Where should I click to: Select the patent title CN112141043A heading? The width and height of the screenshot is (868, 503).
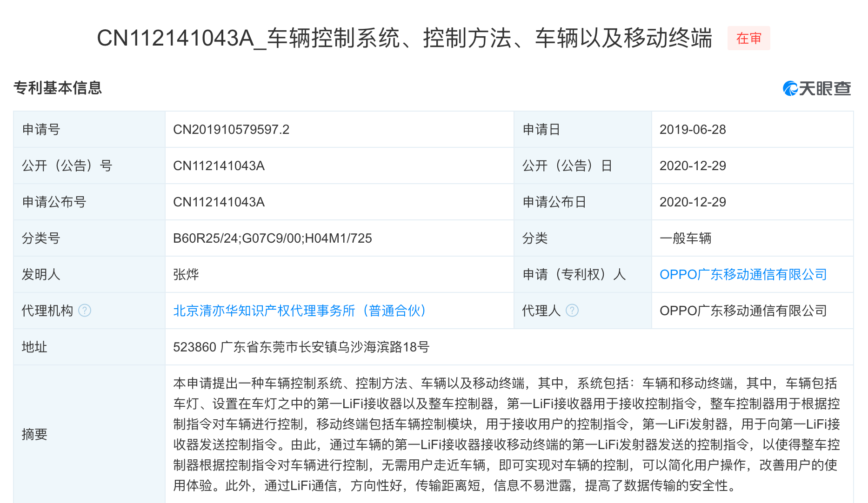(x=405, y=38)
